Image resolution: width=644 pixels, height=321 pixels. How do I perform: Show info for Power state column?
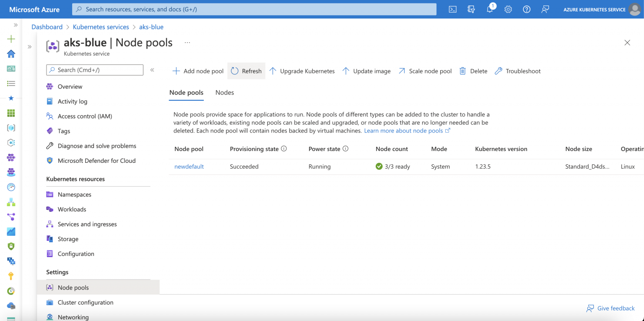[x=345, y=149]
